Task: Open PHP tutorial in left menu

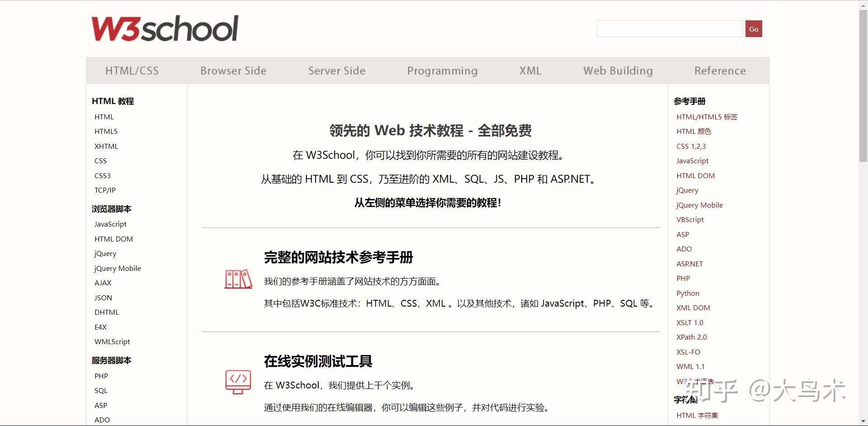Action: click(x=101, y=376)
